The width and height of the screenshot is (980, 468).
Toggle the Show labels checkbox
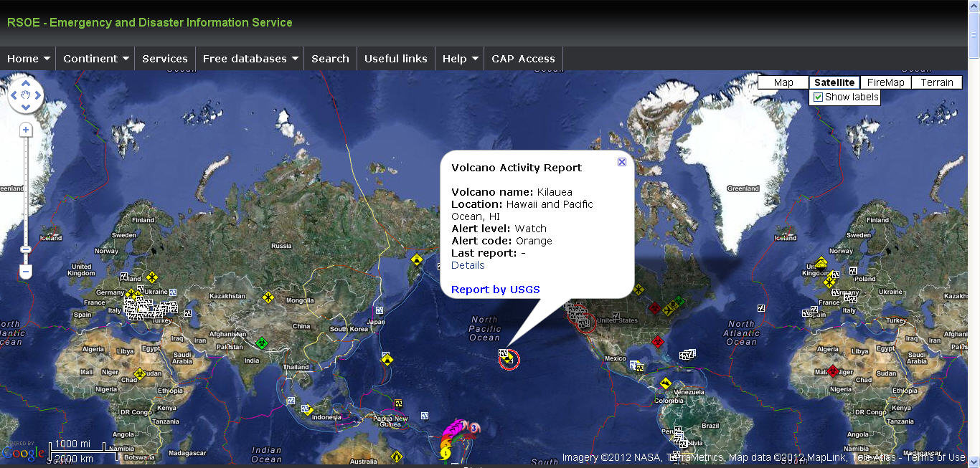[818, 97]
